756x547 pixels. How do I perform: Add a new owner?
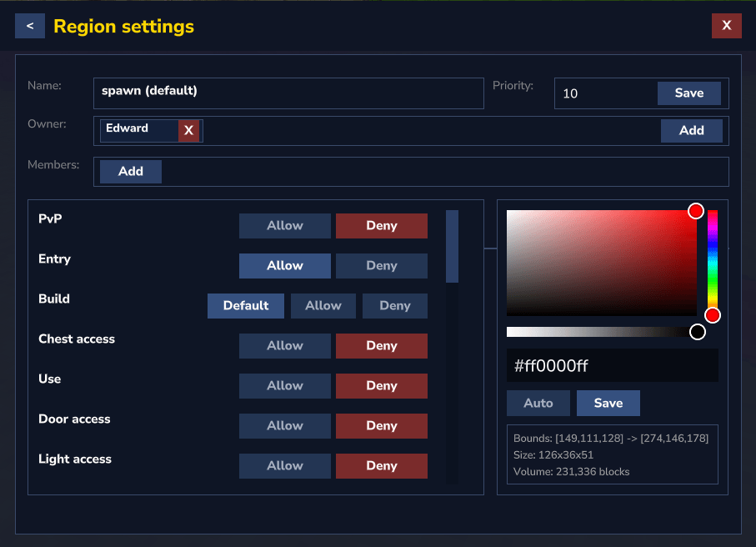click(x=691, y=131)
